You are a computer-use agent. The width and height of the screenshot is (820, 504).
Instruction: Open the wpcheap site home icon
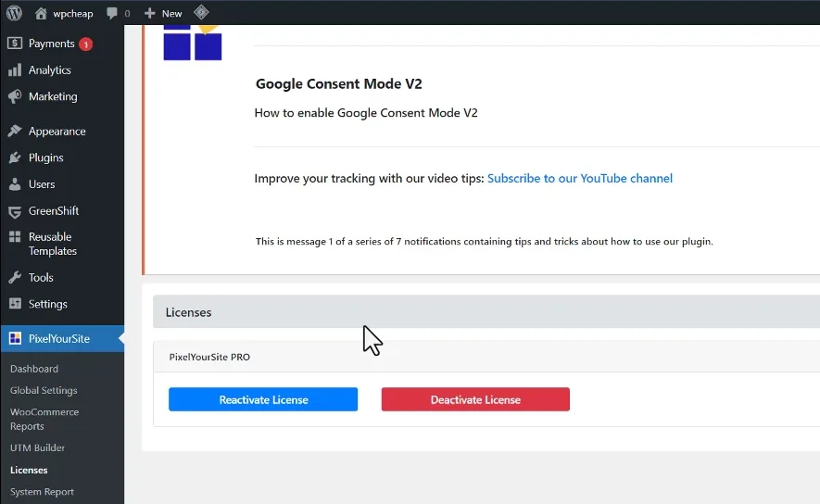point(41,13)
